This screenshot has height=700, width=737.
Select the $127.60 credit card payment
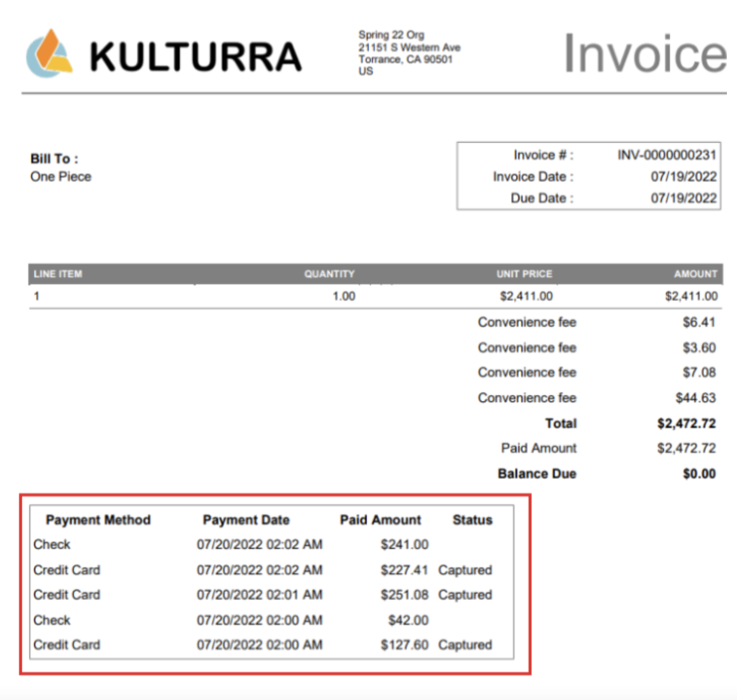pyautogui.click(x=405, y=645)
